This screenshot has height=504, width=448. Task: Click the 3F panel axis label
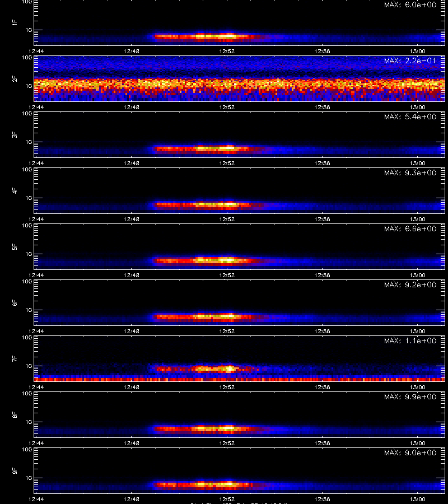[x=15, y=134]
